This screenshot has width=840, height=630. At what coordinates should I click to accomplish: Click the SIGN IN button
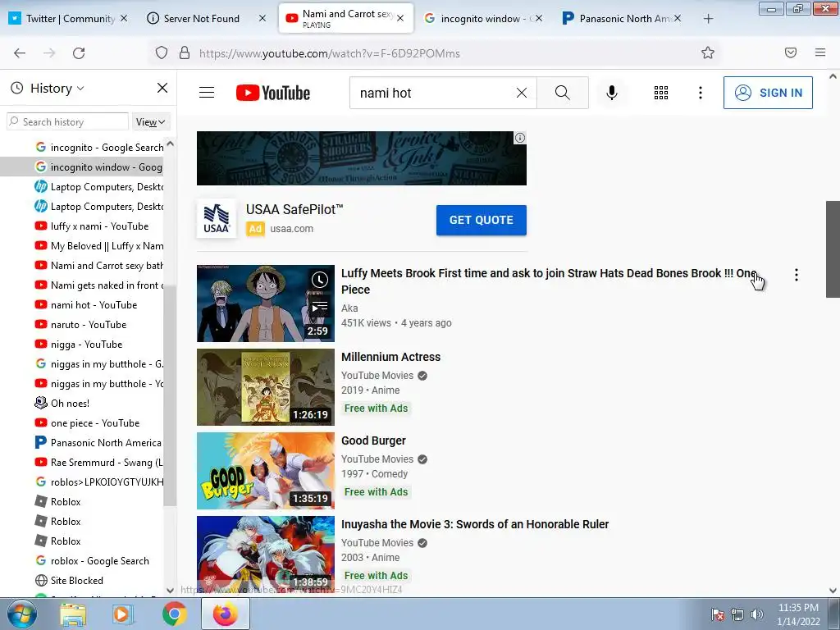click(x=768, y=93)
